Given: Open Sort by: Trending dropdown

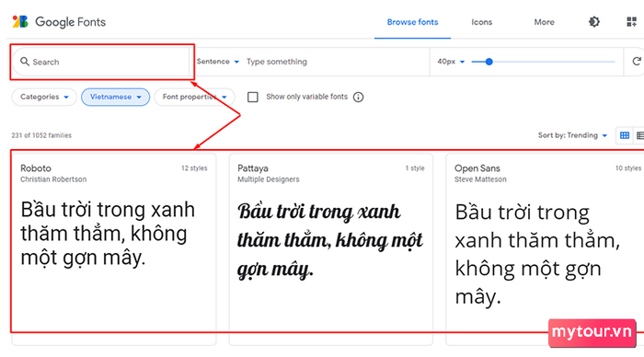Looking at the screenshot, I should pyautogui.click(x=572, y=135).
